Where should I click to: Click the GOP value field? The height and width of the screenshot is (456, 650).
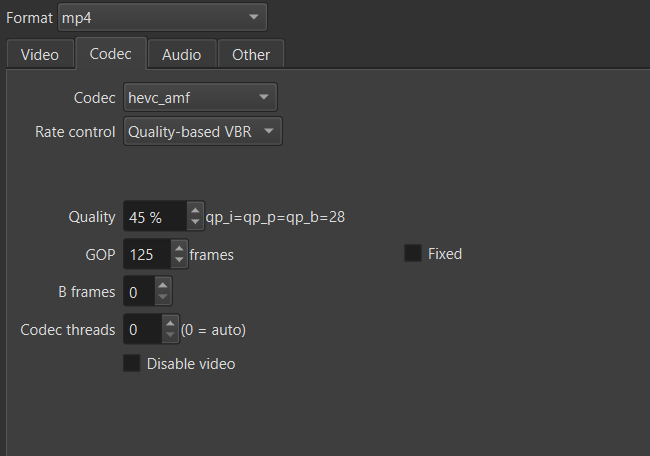point(145,254)
